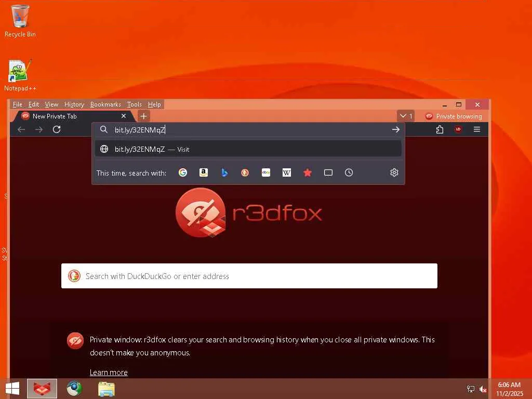This screenshot has height=399, width=532.
Task: Search open tabs icon
Action: (x=328, y=172)
